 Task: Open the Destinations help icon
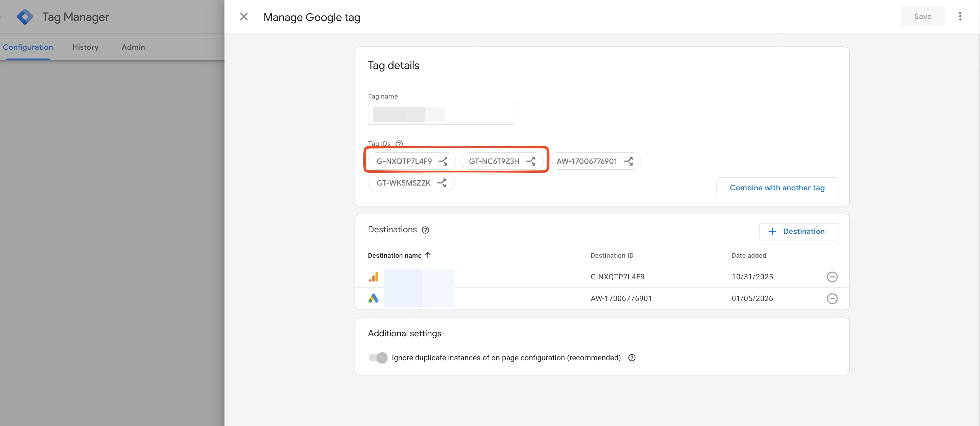coord(426,230)
